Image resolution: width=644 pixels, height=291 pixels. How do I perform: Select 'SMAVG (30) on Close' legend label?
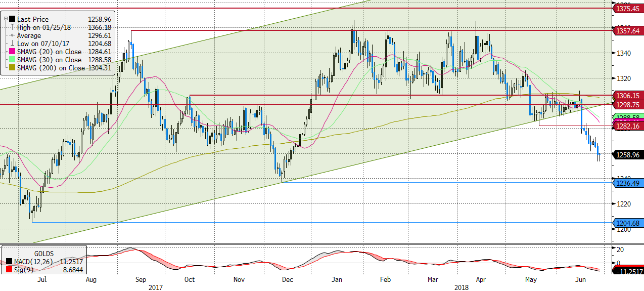click(49, 60)
